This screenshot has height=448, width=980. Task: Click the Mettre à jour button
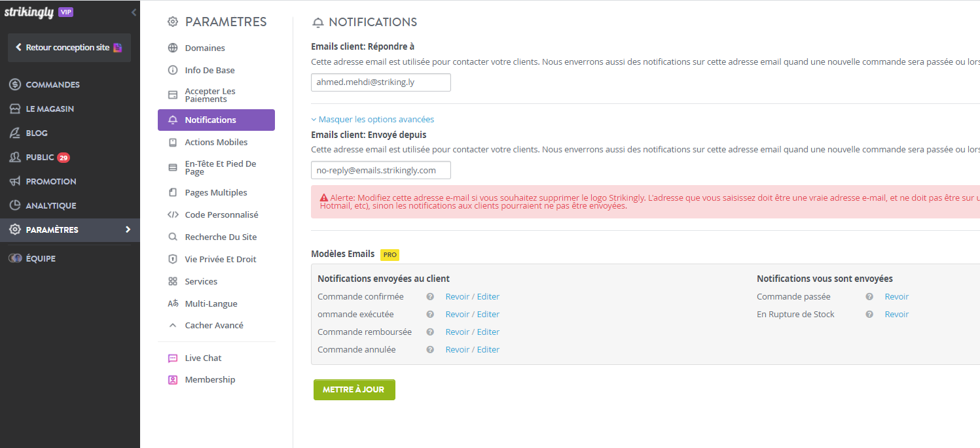point(354,390)
